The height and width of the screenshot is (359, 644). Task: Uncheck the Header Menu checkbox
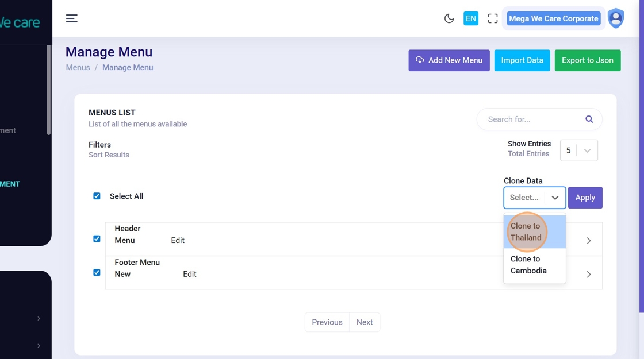click(97, 239)
